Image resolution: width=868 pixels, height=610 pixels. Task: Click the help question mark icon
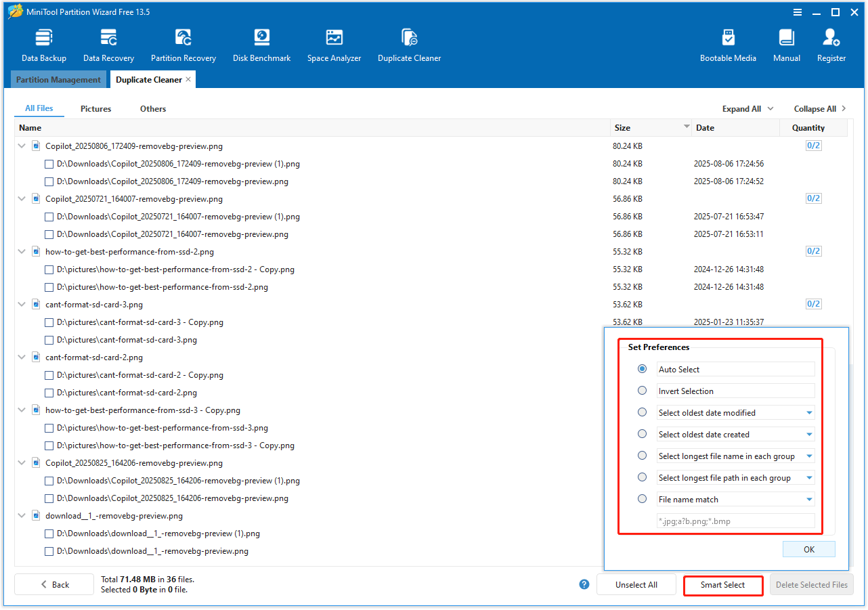click(x=584, y=584)
